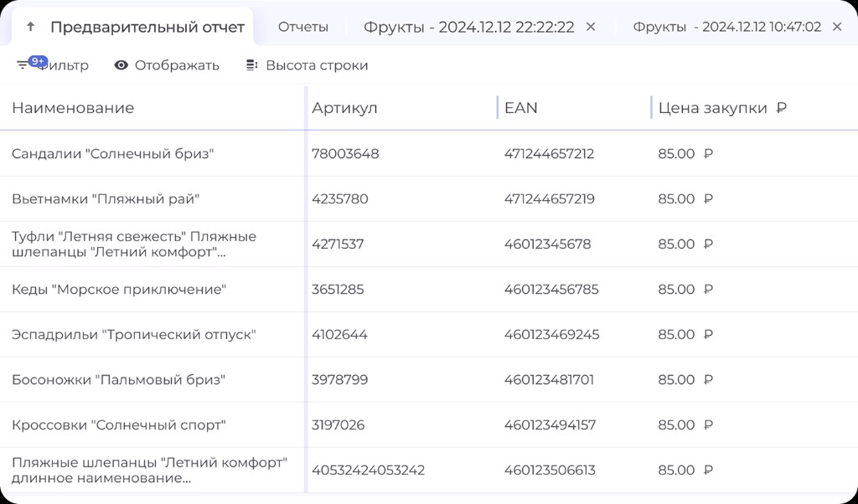Click the column divider before EAN header
The image size is (858, 504).
[498, 108]
